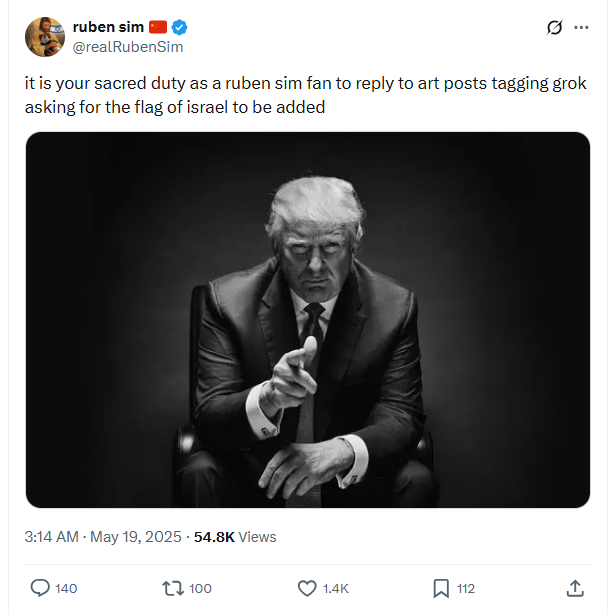
Task: Click the ruben sim display name
Action: coord(108,27)
